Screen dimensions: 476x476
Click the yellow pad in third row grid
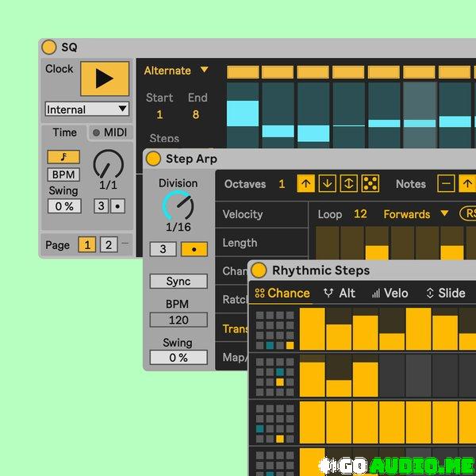click(x=280, y=439)
